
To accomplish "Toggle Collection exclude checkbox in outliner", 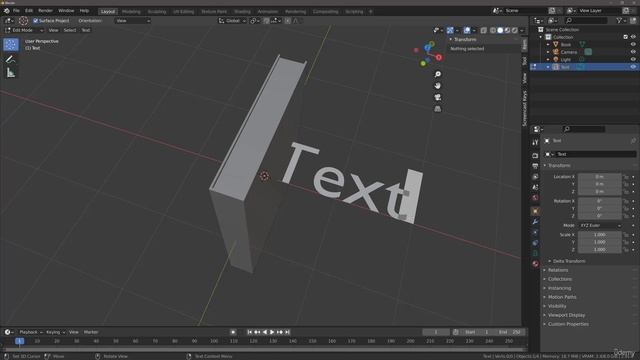I will [x=626, y=37].
